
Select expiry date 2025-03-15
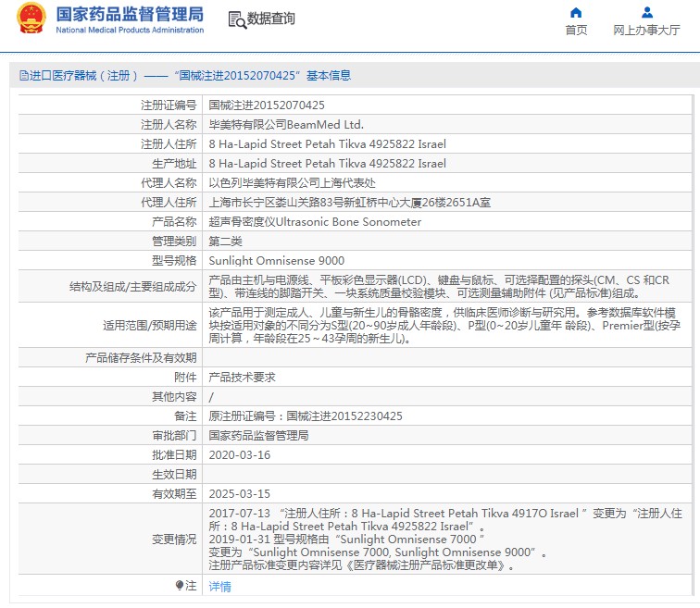coord(239,494)
